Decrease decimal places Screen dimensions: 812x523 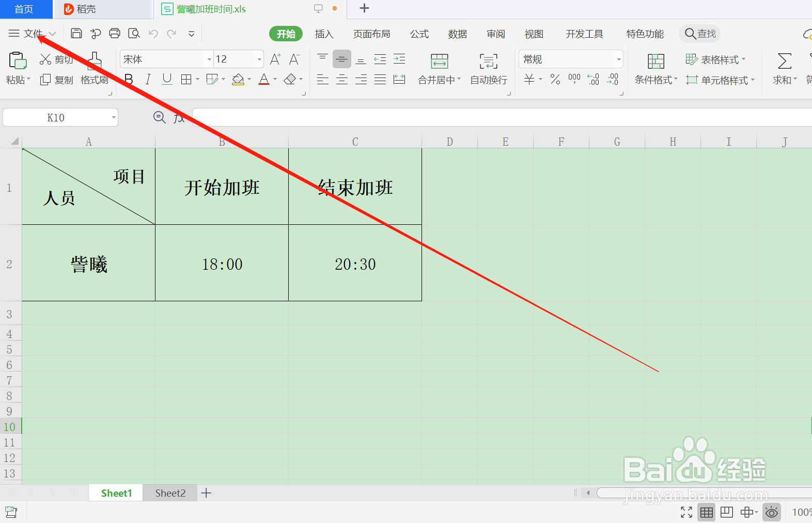[x=613, y=79]
